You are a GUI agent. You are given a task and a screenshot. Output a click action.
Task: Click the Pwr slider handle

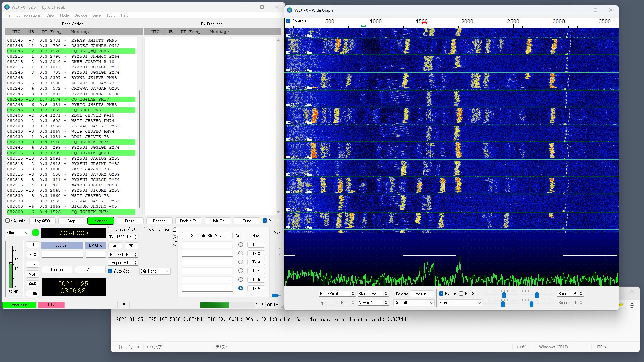[x=275, y=295]
